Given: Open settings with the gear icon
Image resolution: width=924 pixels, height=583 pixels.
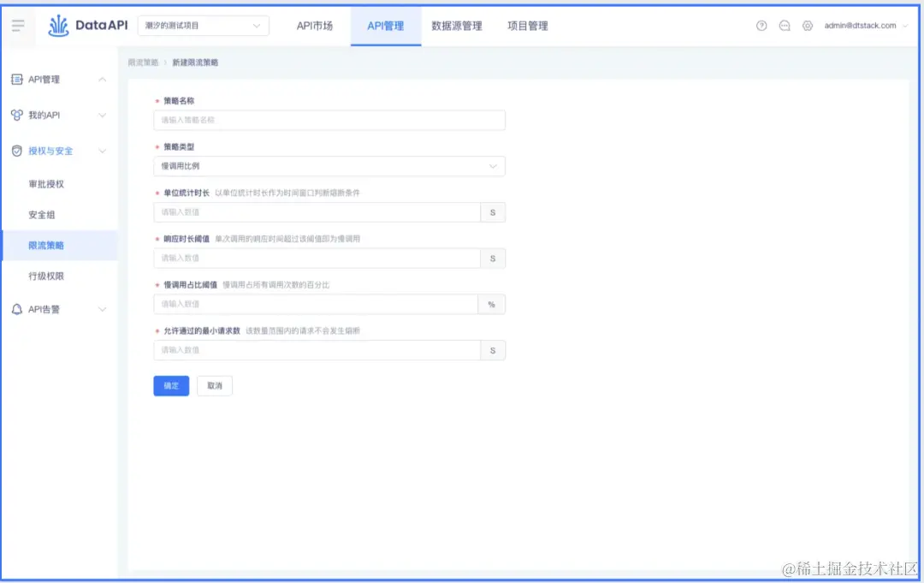Looking at the screenshot, I should coord(808,26).
